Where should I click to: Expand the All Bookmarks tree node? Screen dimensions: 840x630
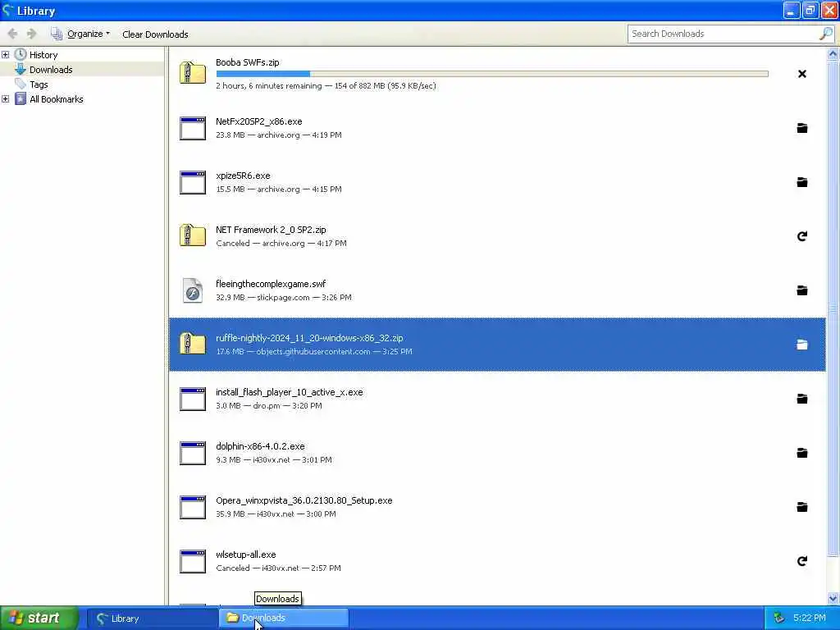click(6, 99)
